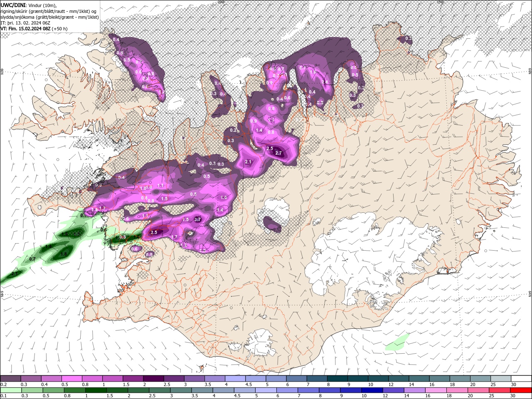Click the 'slydda/snjókoma' line in the title box
The image size is (532, 399).
tap(49, 17)
